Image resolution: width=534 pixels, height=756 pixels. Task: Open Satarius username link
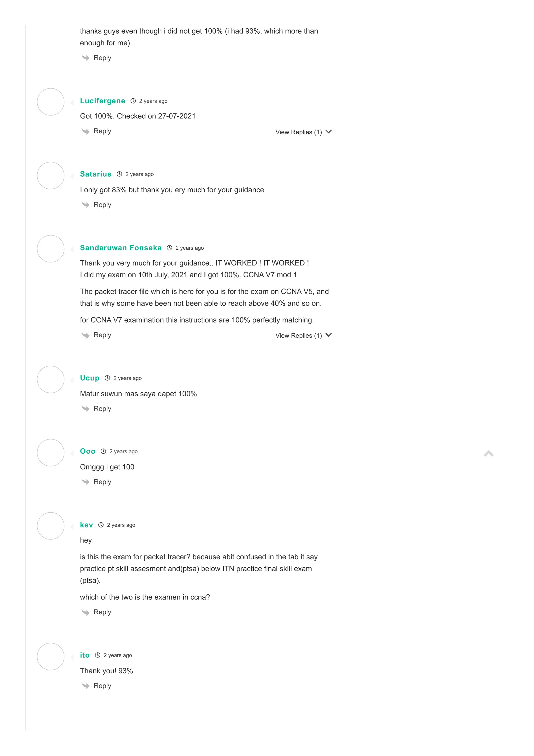[96, 174]
